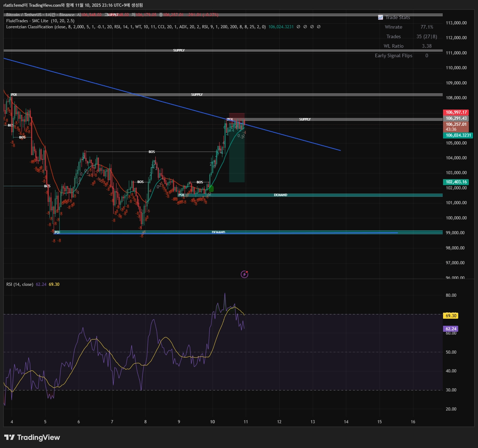Select the teal 106,024.3231 price tag
The image size is (478, 448).
[458, 135]
